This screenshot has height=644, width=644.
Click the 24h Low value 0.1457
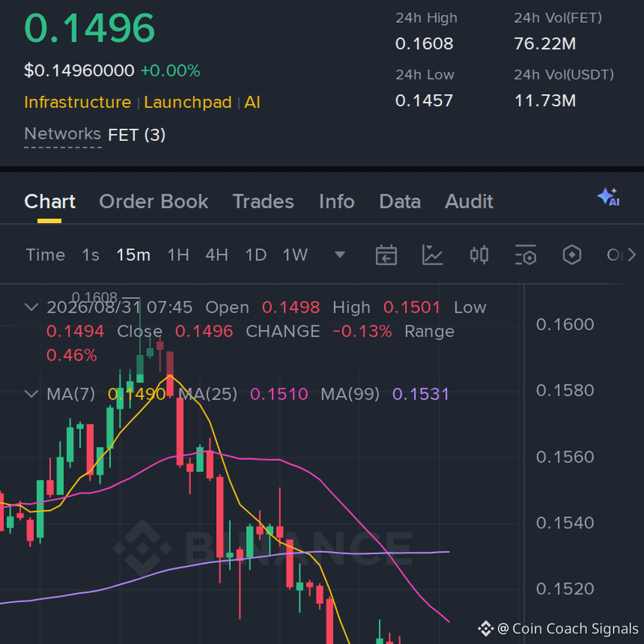(x=425, y=101)
